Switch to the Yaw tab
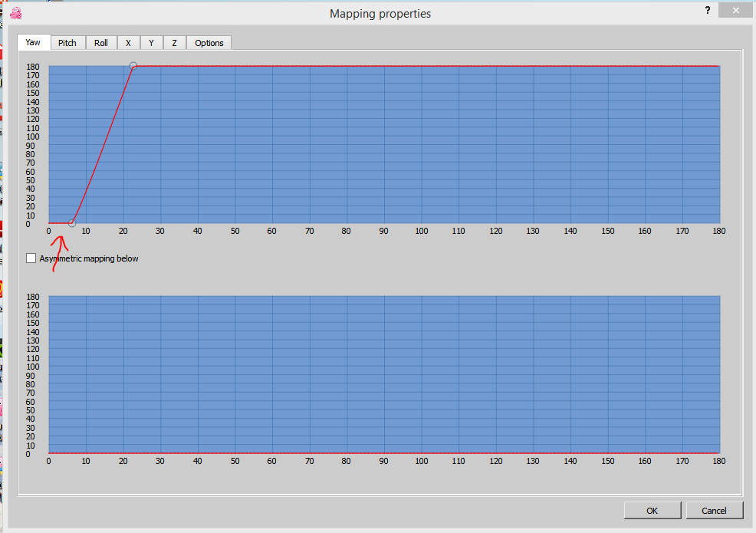The height and width of the screenshot is (533, 756). 34,42
